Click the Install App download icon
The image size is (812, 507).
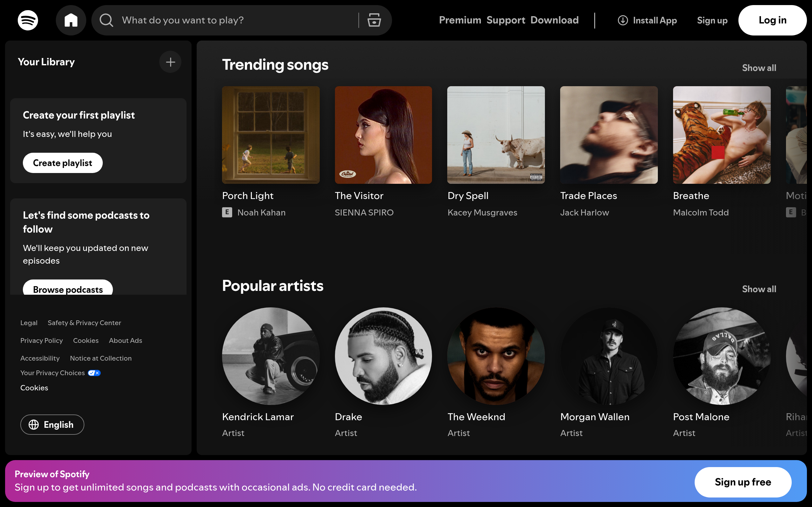[x=622, y=20]
